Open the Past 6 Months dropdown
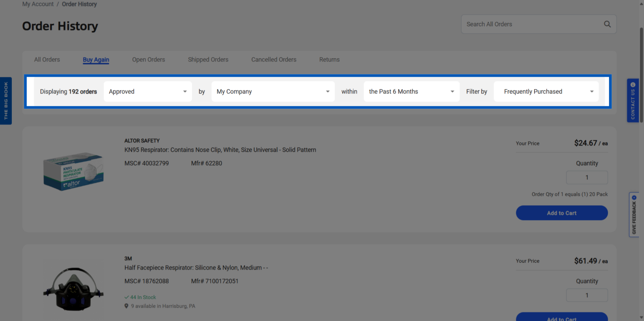 point(412,92)
